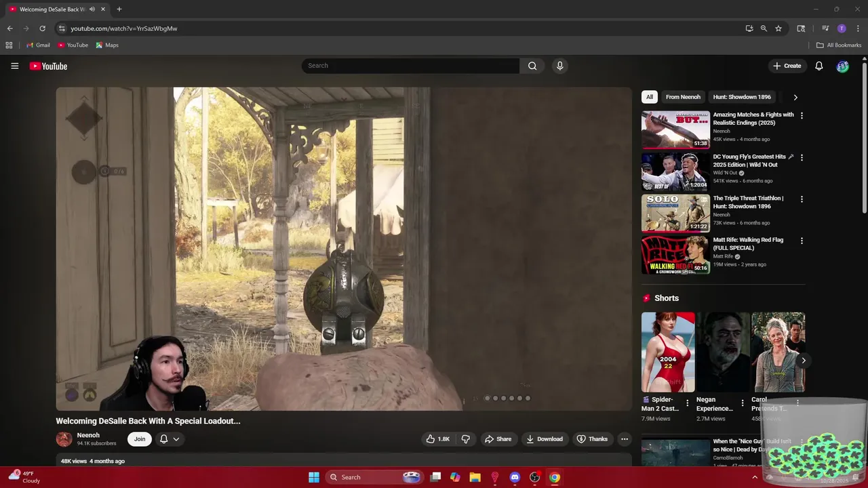Screen dimensions: 868x488
Task: Open Discord from the taskbar
Action: 515,477
